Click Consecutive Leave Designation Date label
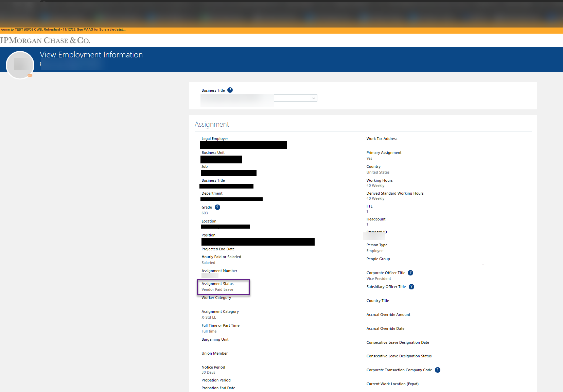The height and width of the screenshot is (392, 563). 398,342
